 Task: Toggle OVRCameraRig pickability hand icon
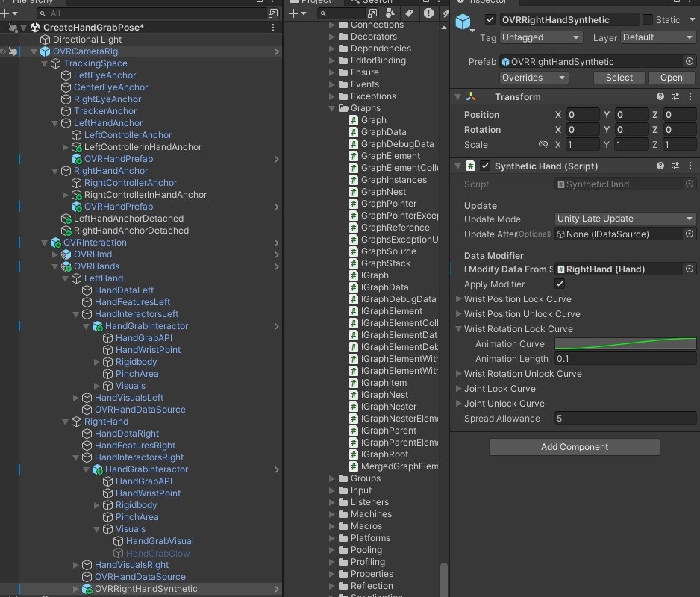(13, 51)
